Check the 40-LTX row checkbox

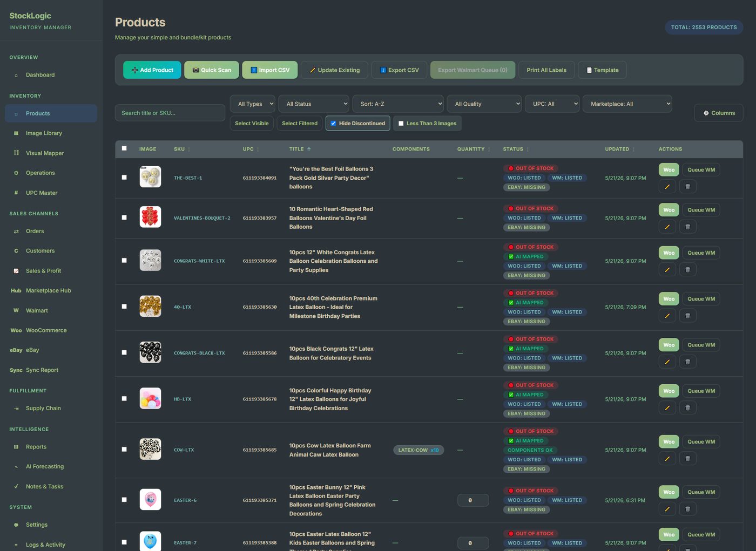(x=124, y=307)
